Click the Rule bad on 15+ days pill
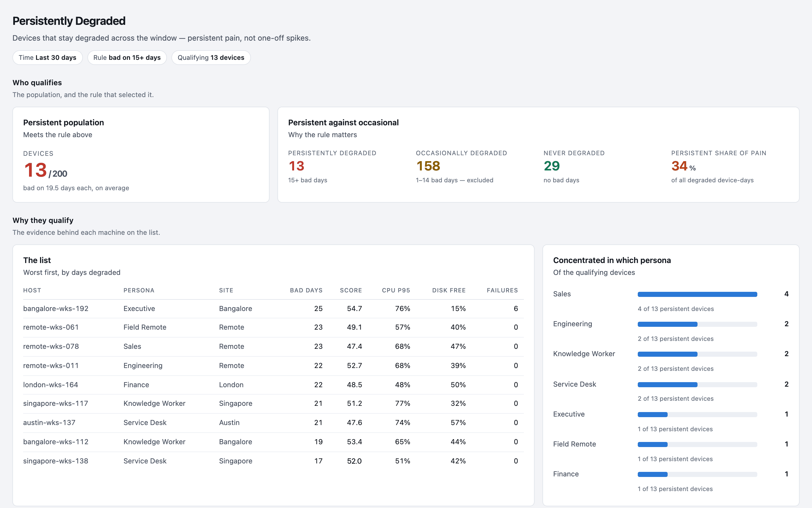The height and width of the screenshot is (508, 812). coord(127,58)
